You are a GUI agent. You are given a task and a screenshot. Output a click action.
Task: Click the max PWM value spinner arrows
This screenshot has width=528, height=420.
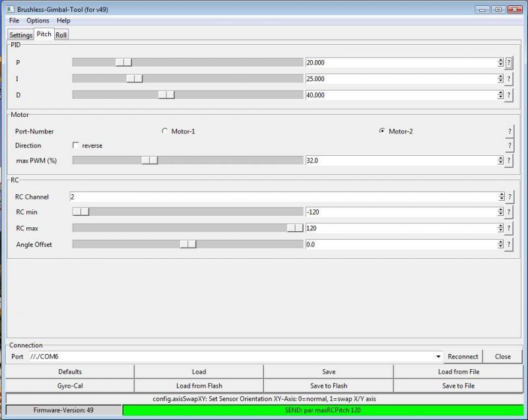[501, 160]
